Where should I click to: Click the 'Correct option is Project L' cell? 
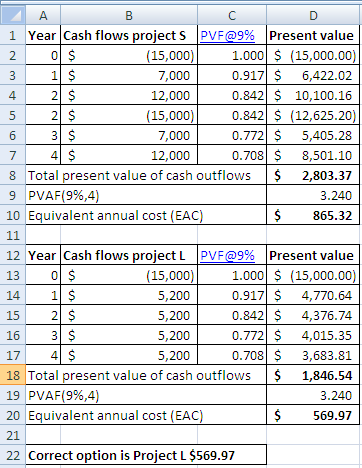pyautogui.click(x=146, y=455)
